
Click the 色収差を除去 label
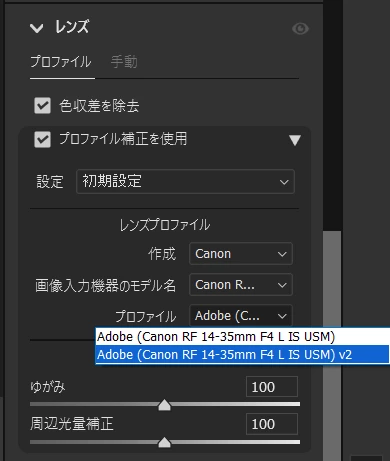tap(99, 106)
